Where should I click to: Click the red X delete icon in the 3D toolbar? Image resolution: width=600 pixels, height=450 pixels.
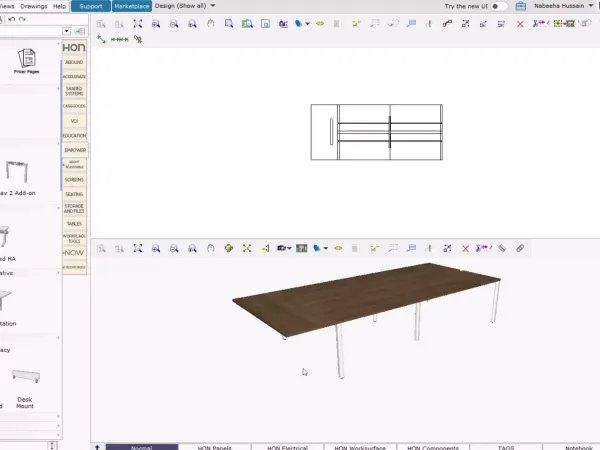[x=465, y=249]
